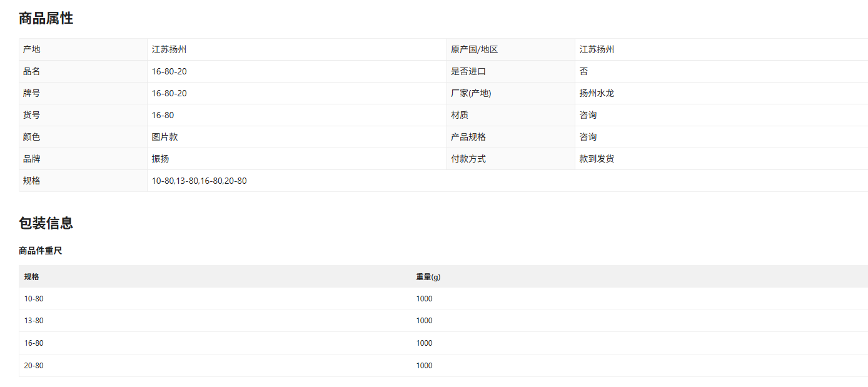
Task: Select the 13-80 row in the weight table
Action: pos(34,321)
